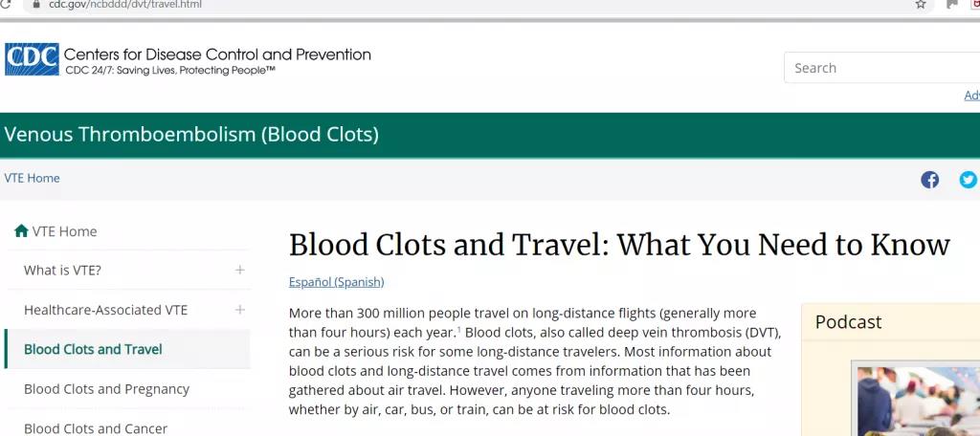The height and width of the screenshot is (436, 980).
Task: Expand the Healthcare-Associated VTE section
Action: pos(240,310)
